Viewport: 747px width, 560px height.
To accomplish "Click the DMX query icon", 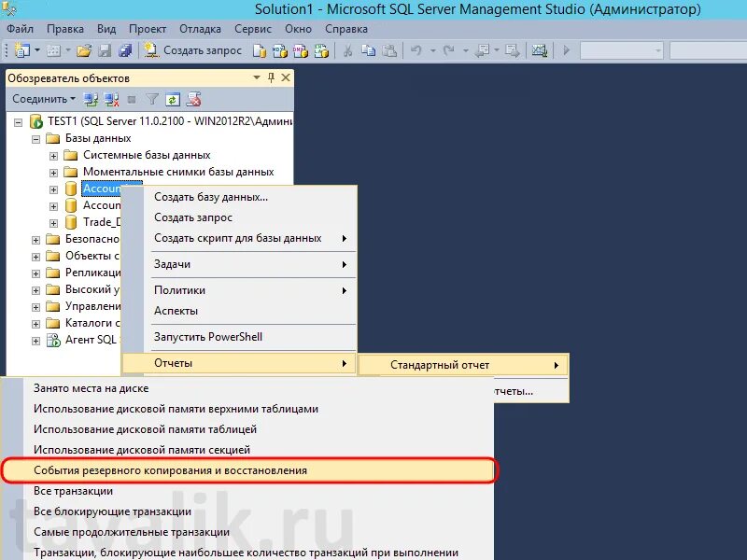I will 301,50.
